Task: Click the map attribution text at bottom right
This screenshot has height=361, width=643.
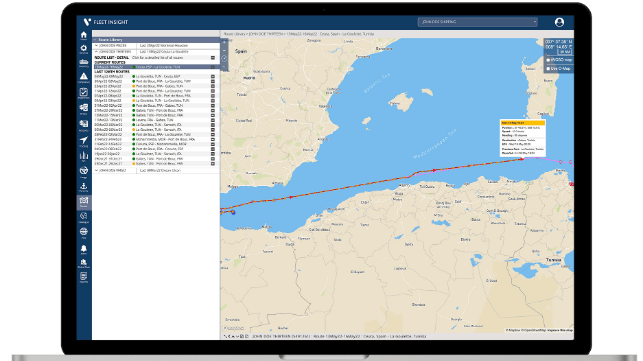Action: coord(539,330)
